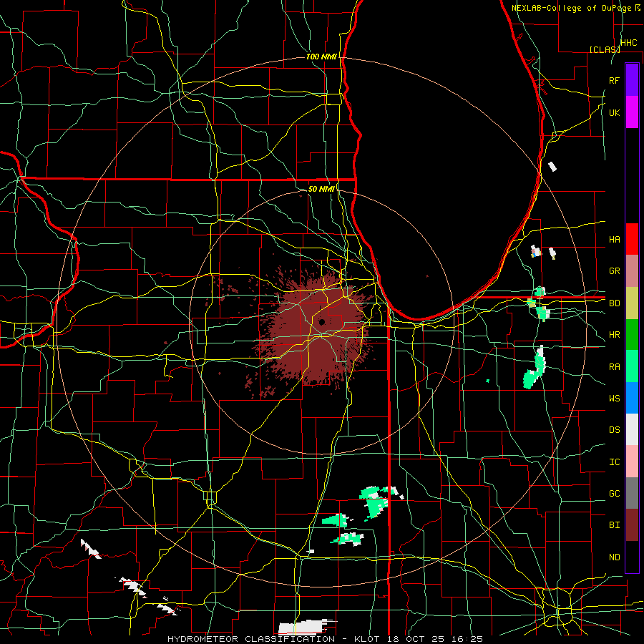Click the RF purple legend swatch

632,80
